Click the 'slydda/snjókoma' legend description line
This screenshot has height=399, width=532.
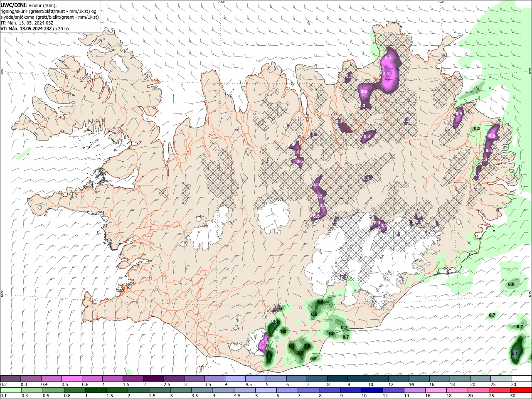click(x=49, y=17)
